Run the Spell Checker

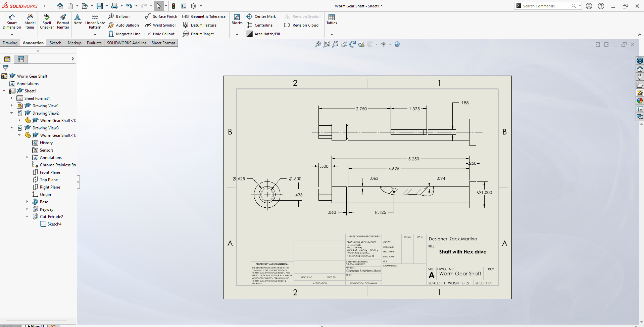(x=47, y=22)
